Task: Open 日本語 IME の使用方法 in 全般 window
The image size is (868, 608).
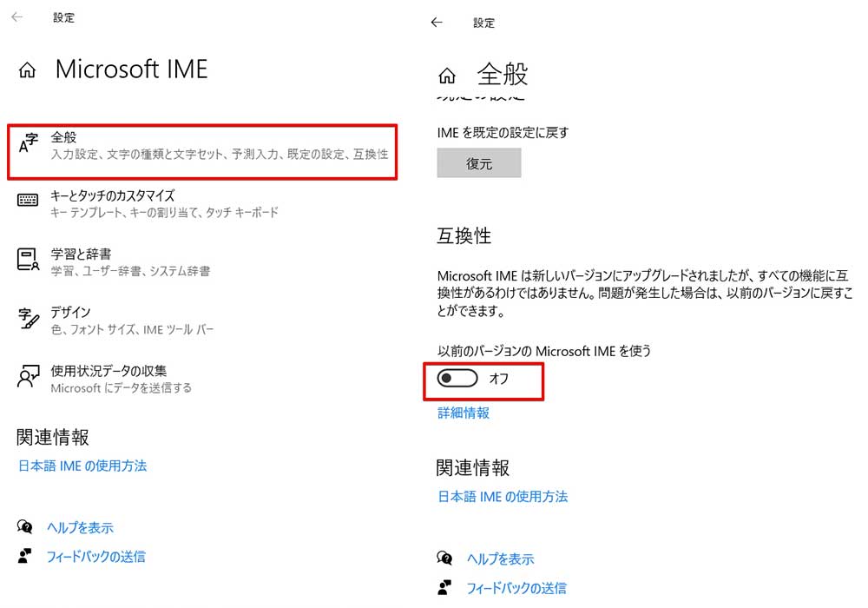Action: [503, 496]
